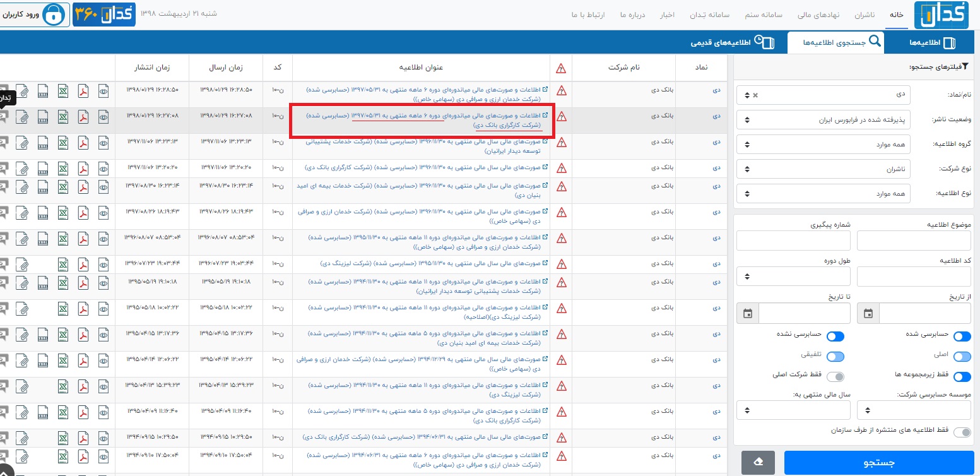
Task: Open XBRL file for ۱۲:۰۶:۲۲ row
Action: (43, 360)
